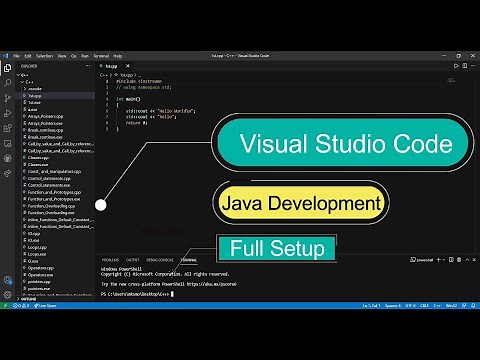This screenshot has width=480, height=360.
Task: Open the Source Control view
Action: point(7,98)
